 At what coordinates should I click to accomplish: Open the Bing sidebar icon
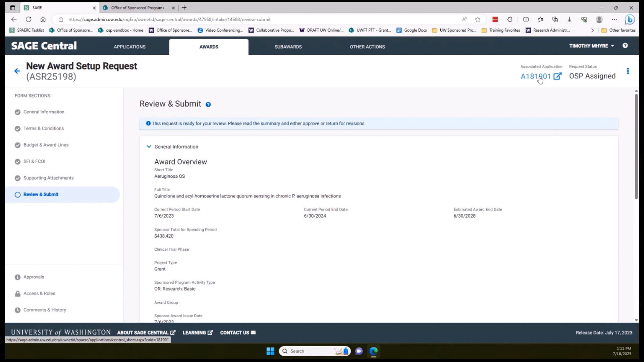[x=630, y=20]
